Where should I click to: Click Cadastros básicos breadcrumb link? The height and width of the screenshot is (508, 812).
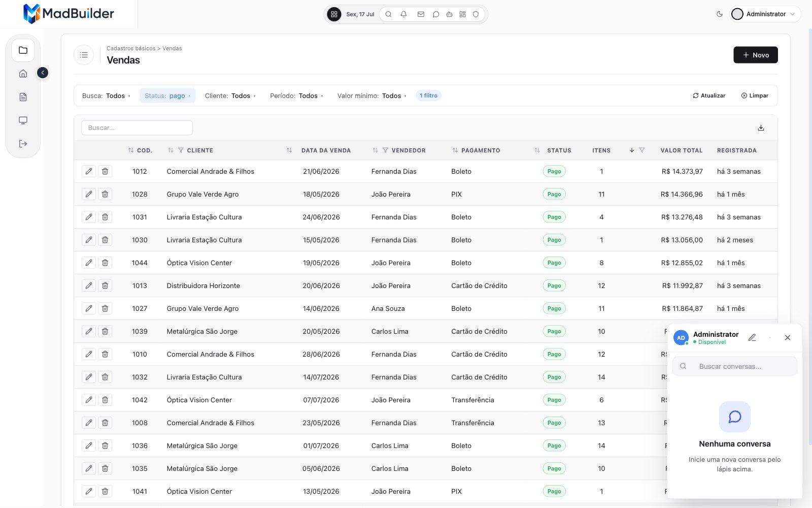(x=131, y=48)
